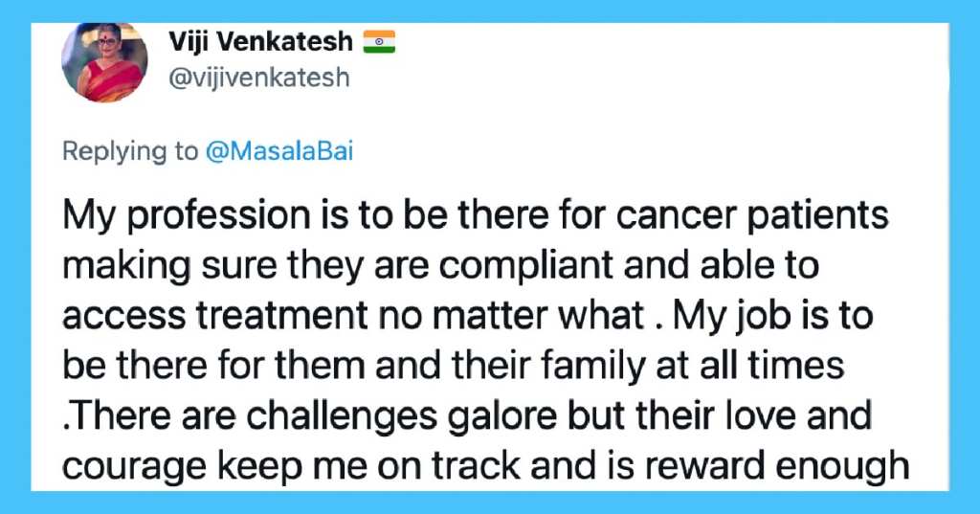980x514 pixels.
Task: Click the word 'compliant' in the tweet
Action: [525, 266]
